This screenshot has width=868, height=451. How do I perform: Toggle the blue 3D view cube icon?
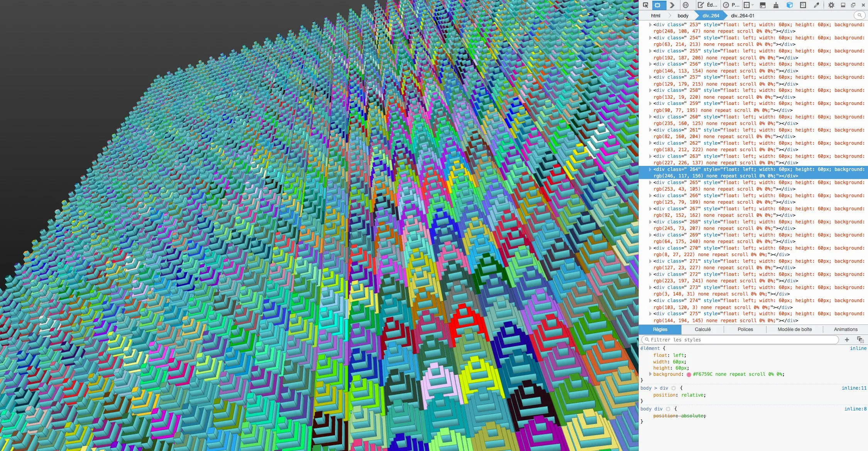click(790, 5)
